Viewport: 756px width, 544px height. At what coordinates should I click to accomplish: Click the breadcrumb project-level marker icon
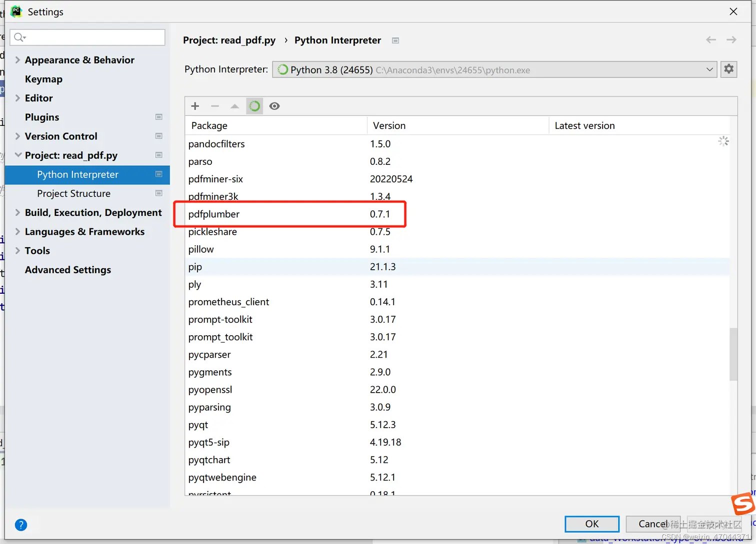coord(395,40)
